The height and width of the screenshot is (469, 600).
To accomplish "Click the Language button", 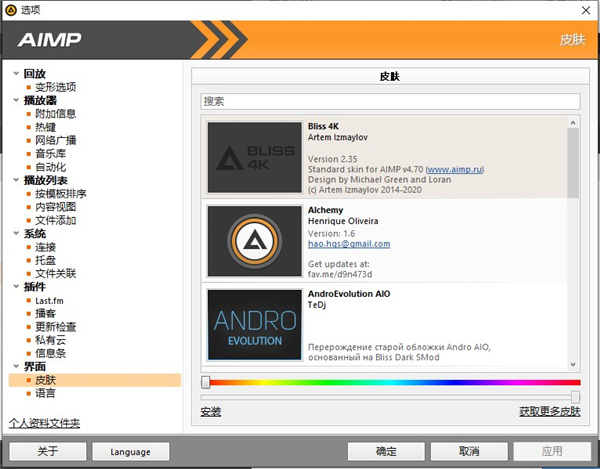I will pyautogui.click(x=130, y=451).
